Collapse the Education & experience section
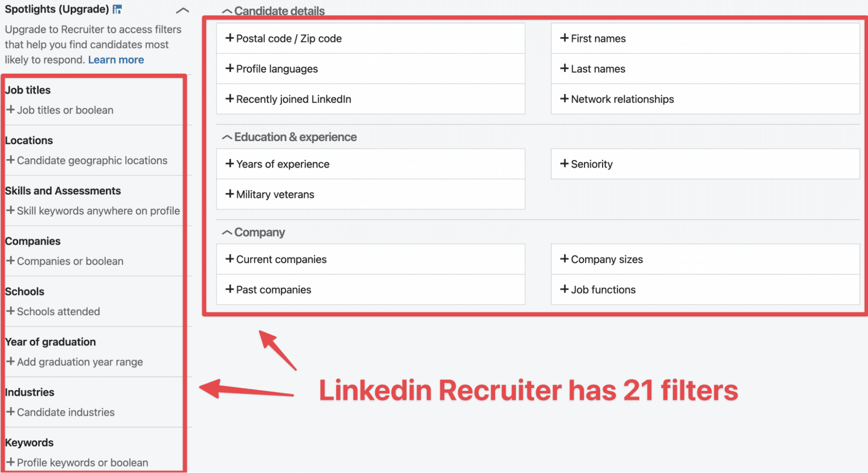868x473 pixels. pyautogui.click(x=227, y=136)
